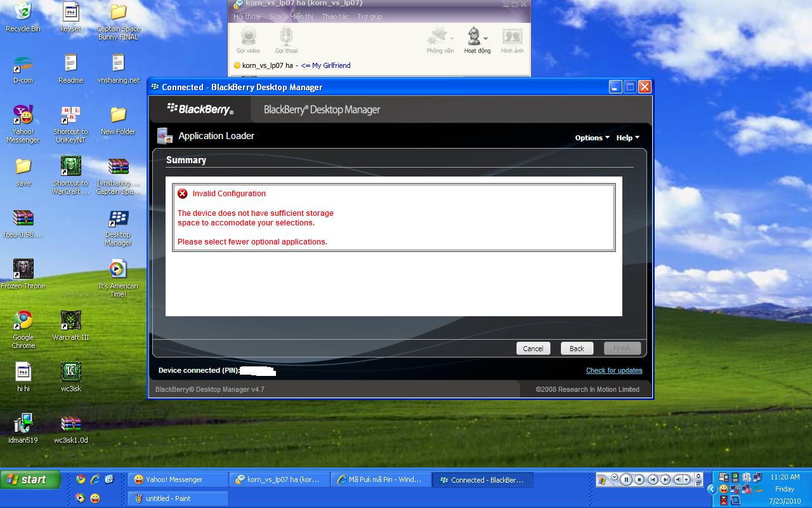The height and width of the screenshot is (508, 812).
Task: Select the It's American Time! media file
Action: click(x=118, y=278)
